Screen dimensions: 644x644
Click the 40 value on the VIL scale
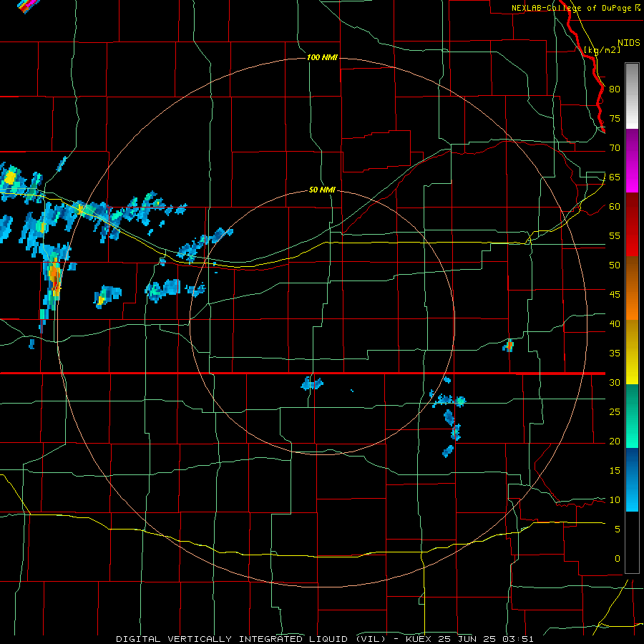[615, 323]
